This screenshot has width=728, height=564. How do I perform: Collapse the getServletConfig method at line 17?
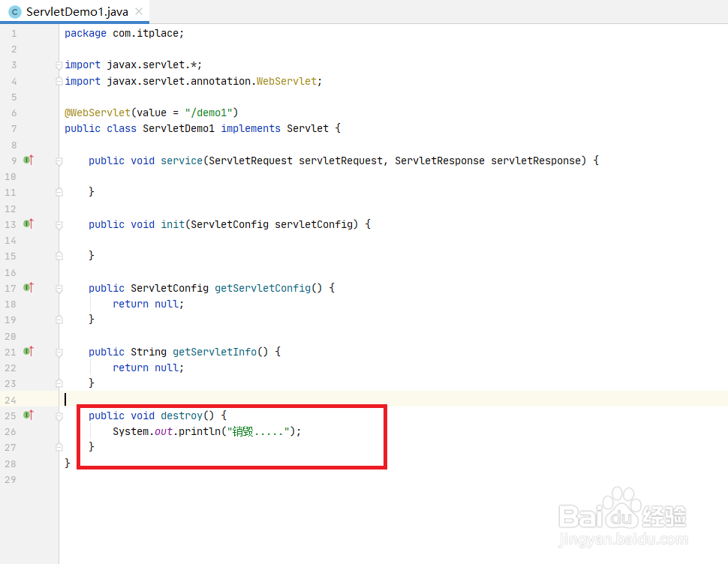click(x=59, y=289)
